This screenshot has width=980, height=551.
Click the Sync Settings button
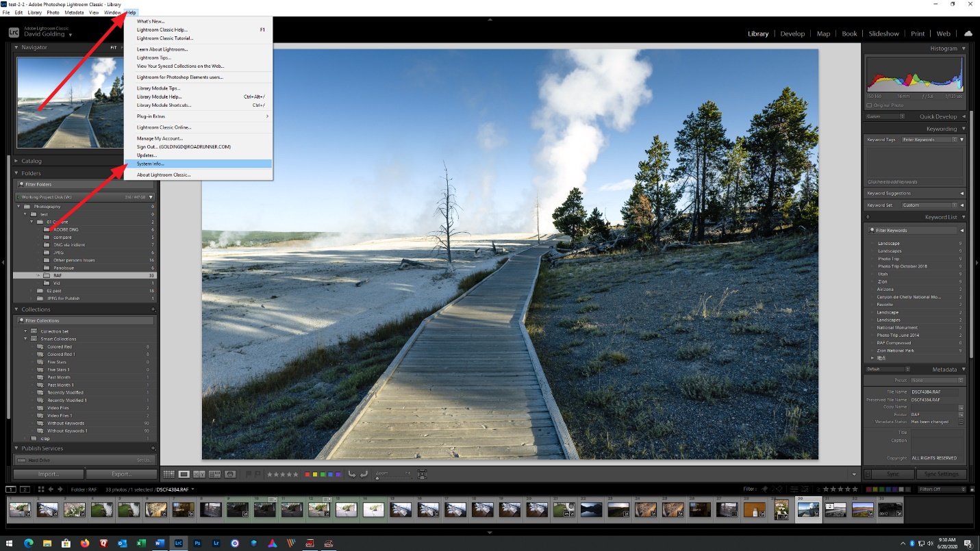click(941, 474)
